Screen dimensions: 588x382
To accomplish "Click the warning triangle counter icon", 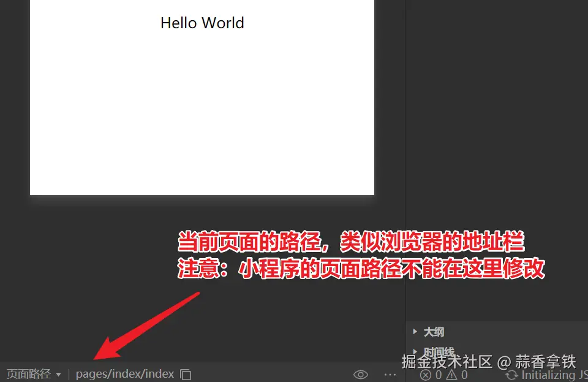I will point(451,375).
